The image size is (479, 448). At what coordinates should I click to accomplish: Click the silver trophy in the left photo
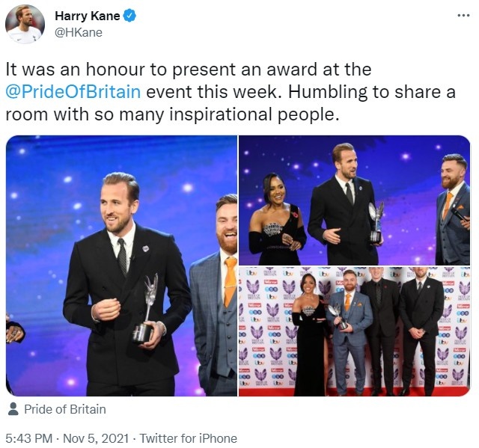click(x=145, y=308)
